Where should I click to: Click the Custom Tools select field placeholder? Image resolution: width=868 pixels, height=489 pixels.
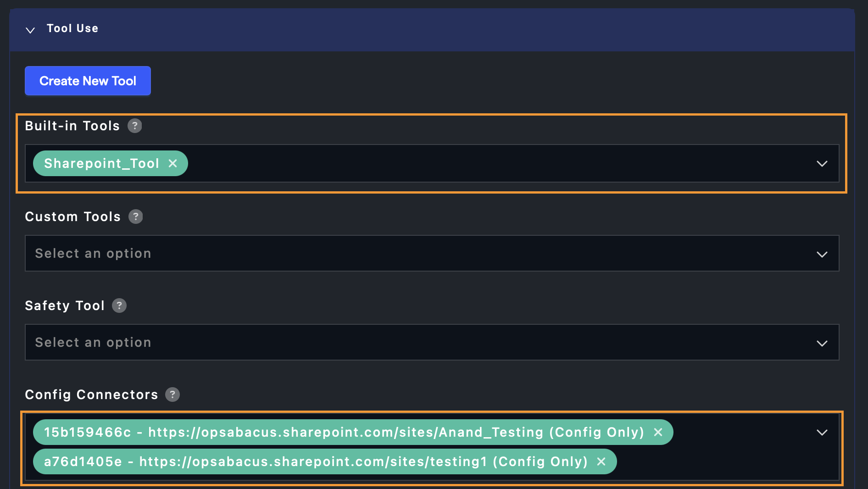[x=93, y=254]
